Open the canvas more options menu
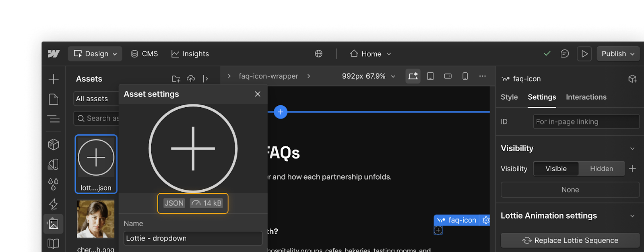This screenshot has height=252, width=644. [482, 76]
